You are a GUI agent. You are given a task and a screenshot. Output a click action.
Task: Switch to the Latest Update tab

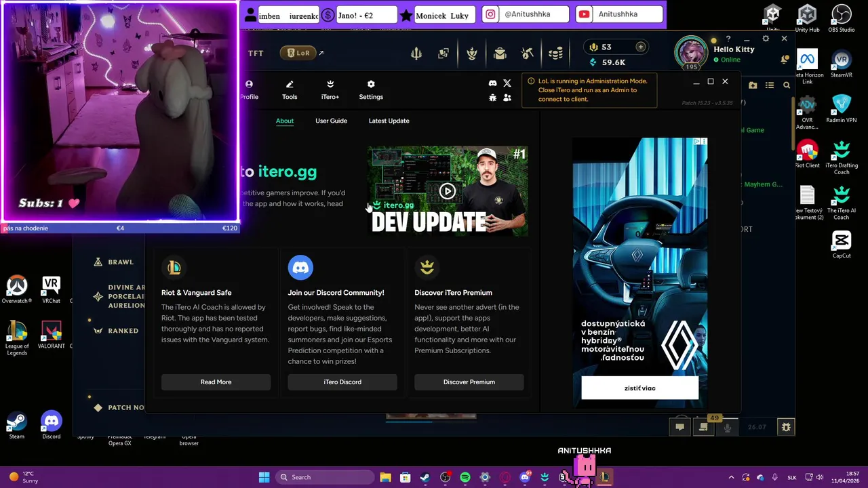[x=389, y=121]
